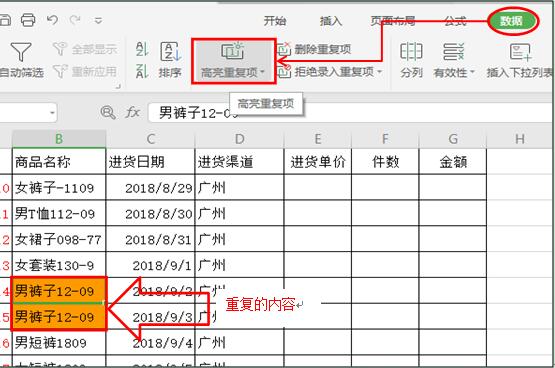Click the print icon in quick toolbar
The height and width of the screenshot is (368, 555).
pos(28,20)
